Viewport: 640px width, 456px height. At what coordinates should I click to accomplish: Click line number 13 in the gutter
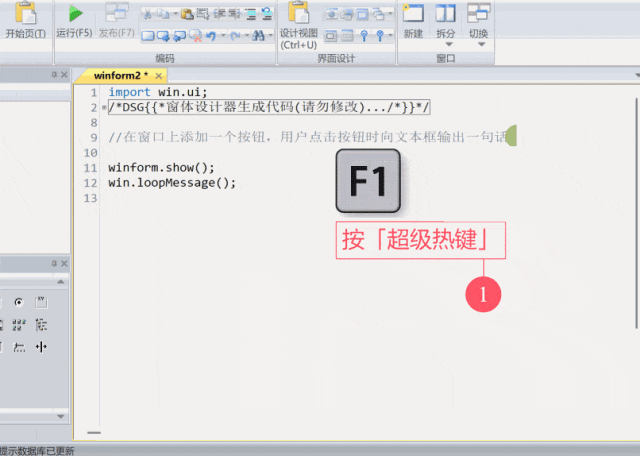[x=90, y=198]
